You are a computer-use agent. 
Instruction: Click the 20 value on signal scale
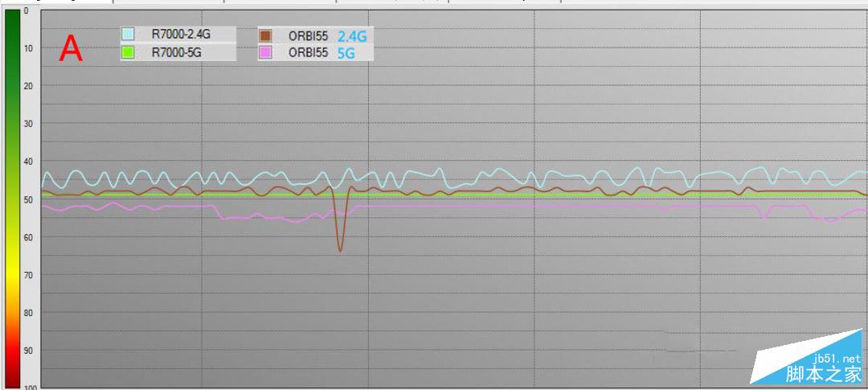click(x=29, y=86)
